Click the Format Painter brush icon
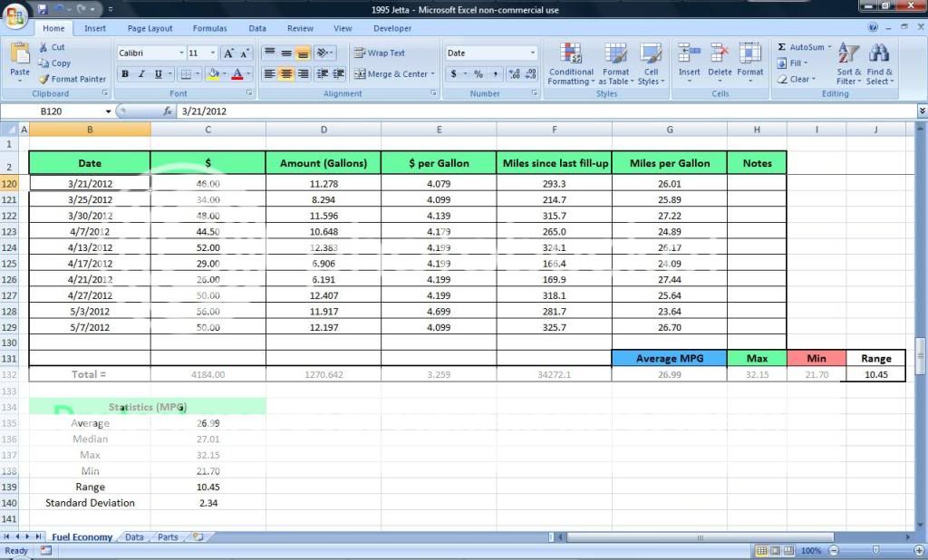This screenshot has width=928, height=560. [x=44, y=79]
